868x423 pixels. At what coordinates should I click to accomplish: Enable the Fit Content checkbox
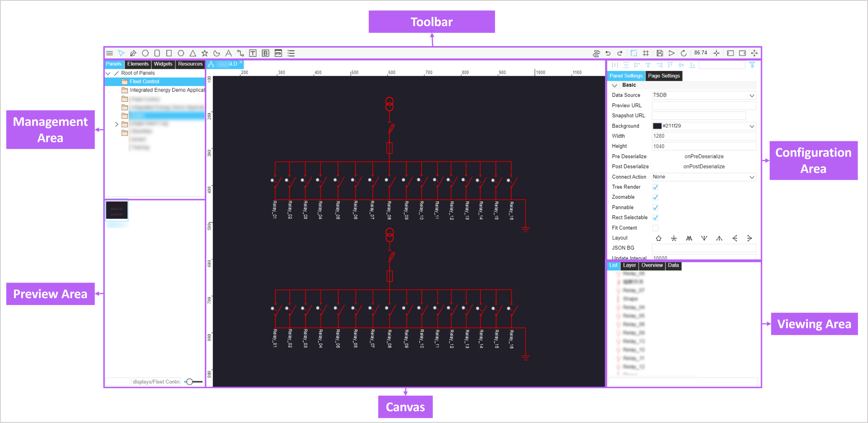655,228
